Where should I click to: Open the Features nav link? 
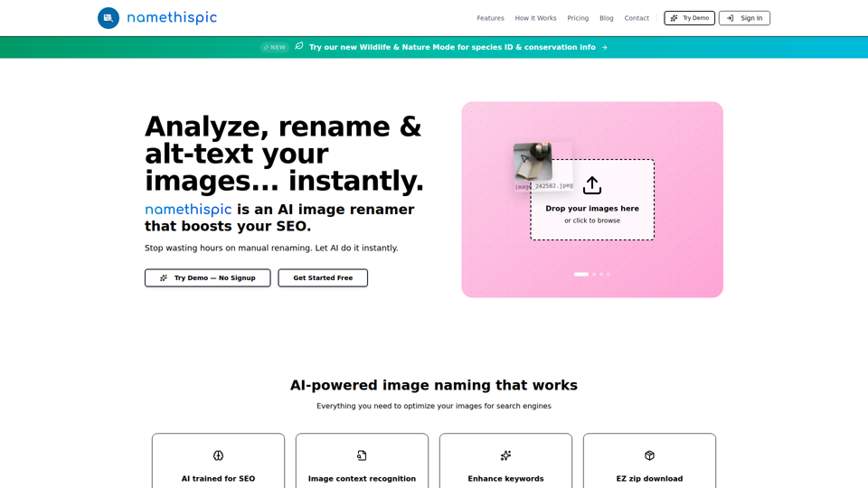490,18
